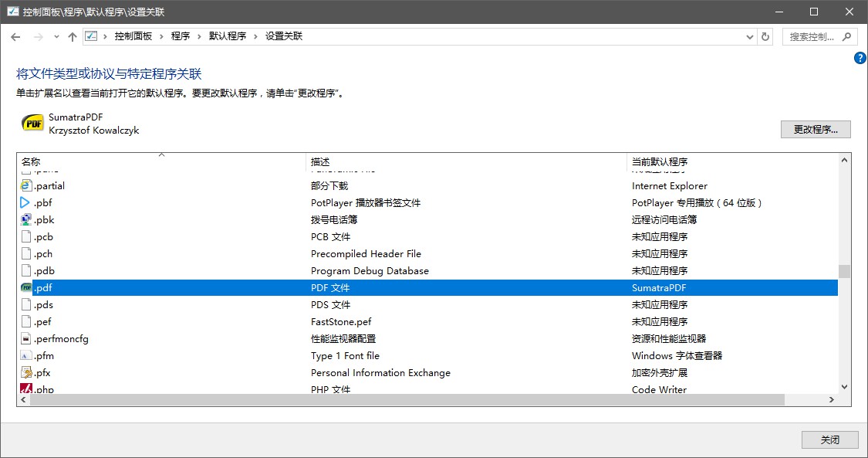Expand the address bar history dropdown
Image resolution: width=868 pixels, height=458 pixels.
pyautogui.click(x=750, y=36)
